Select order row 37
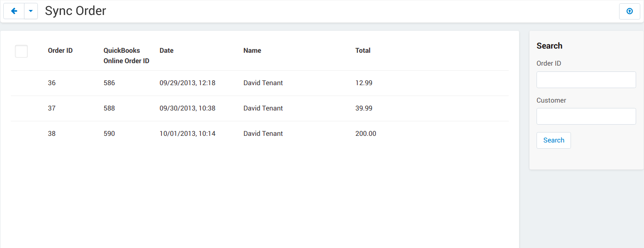 259,108
